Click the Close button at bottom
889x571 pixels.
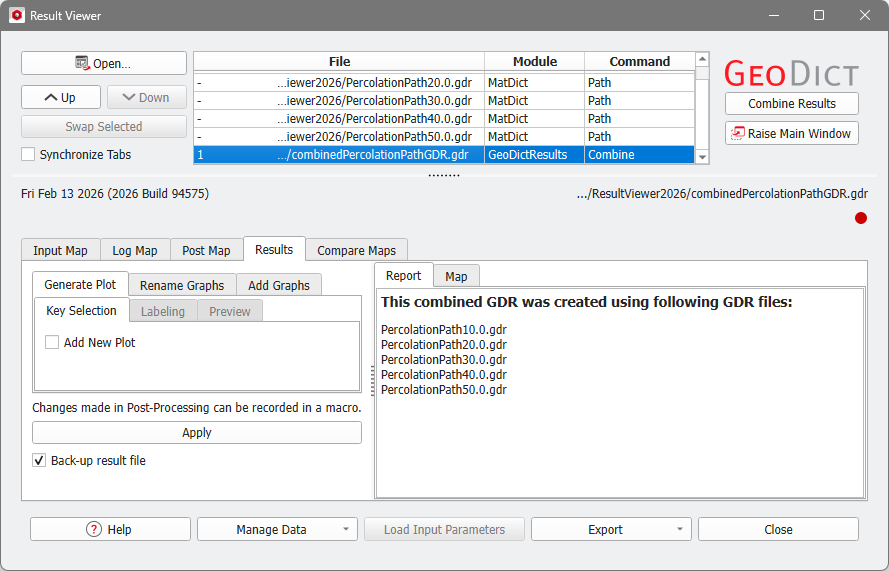(778, 530)
